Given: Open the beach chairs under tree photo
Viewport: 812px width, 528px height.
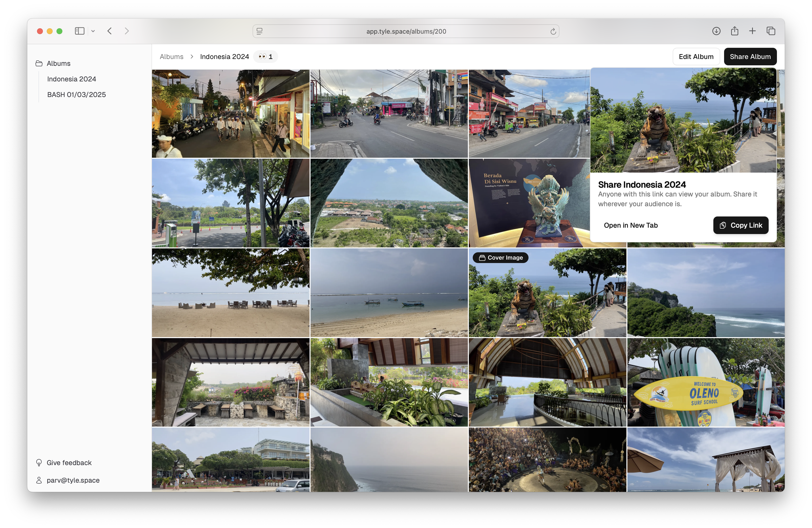Looking at the screenshot, I should coord(231,293).
